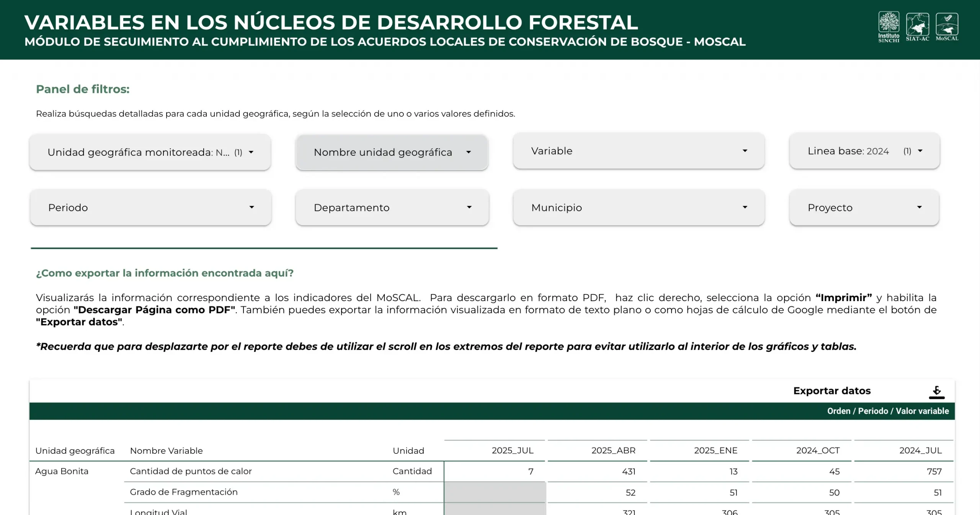The image size is (980, 515).
Task: Select the Nombre Variable column header
Action: pos(166,451)
